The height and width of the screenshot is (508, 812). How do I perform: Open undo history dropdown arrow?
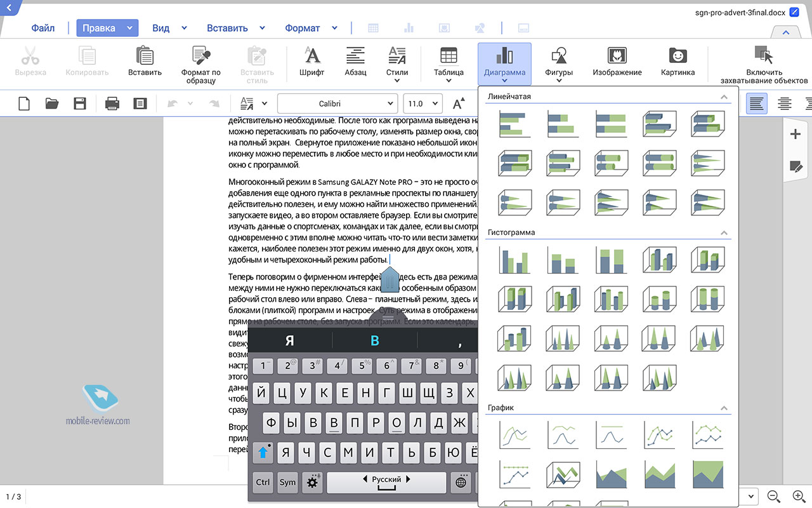point(190,104)
